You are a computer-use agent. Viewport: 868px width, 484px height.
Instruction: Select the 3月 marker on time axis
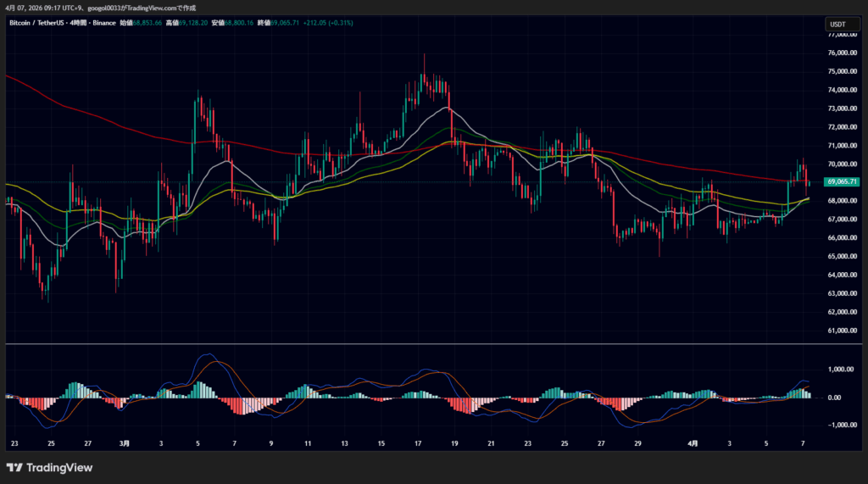[125, 443]
